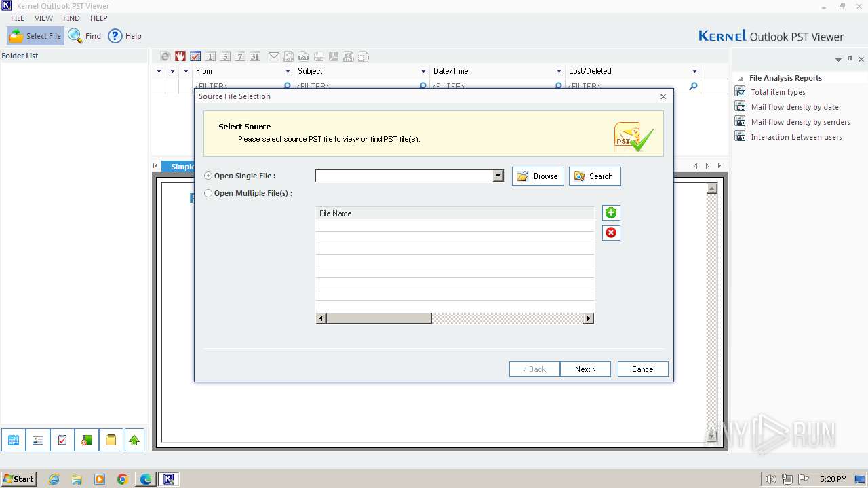
Task: Close the Source File Selection dialog
Action: point(663,96)
